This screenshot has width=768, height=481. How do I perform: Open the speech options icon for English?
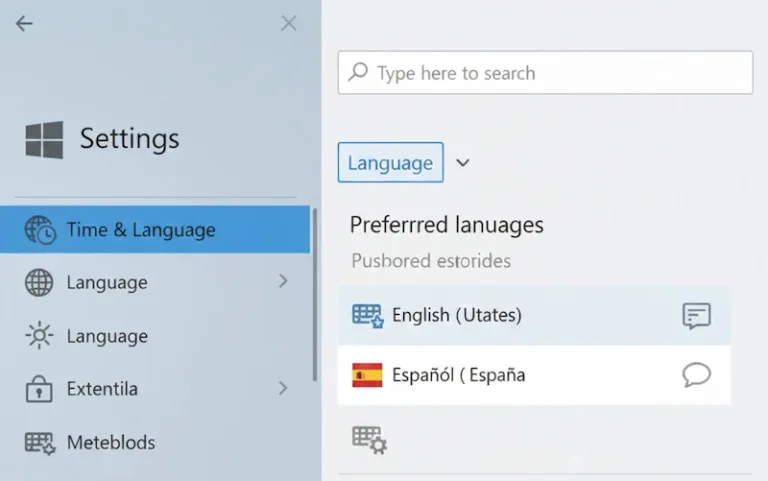(x=696, y=316)
